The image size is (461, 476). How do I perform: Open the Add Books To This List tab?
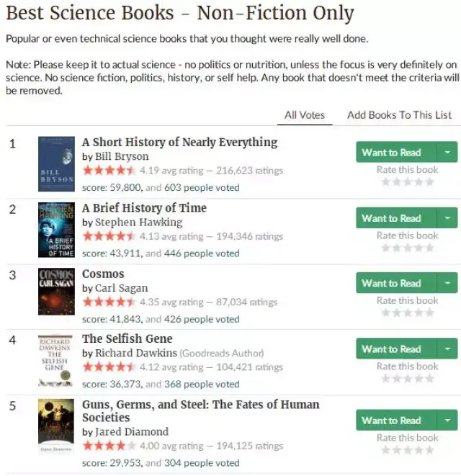399,114
